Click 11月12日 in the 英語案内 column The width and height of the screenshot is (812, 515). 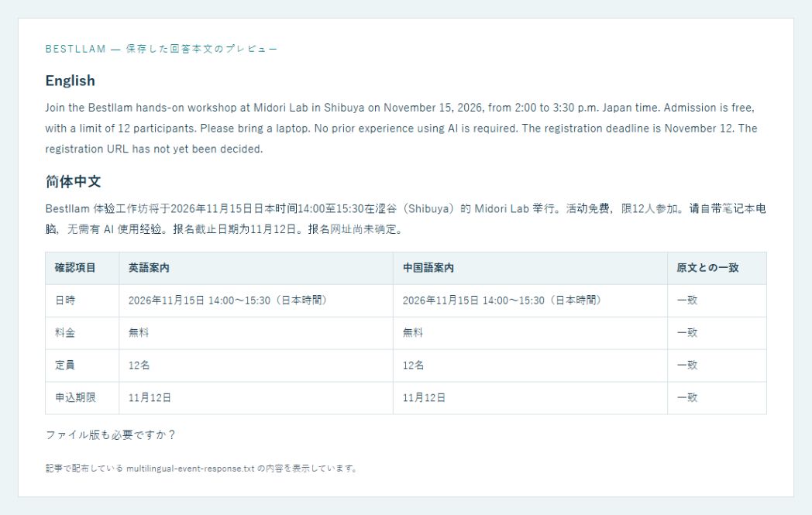[x=150, y=398]
